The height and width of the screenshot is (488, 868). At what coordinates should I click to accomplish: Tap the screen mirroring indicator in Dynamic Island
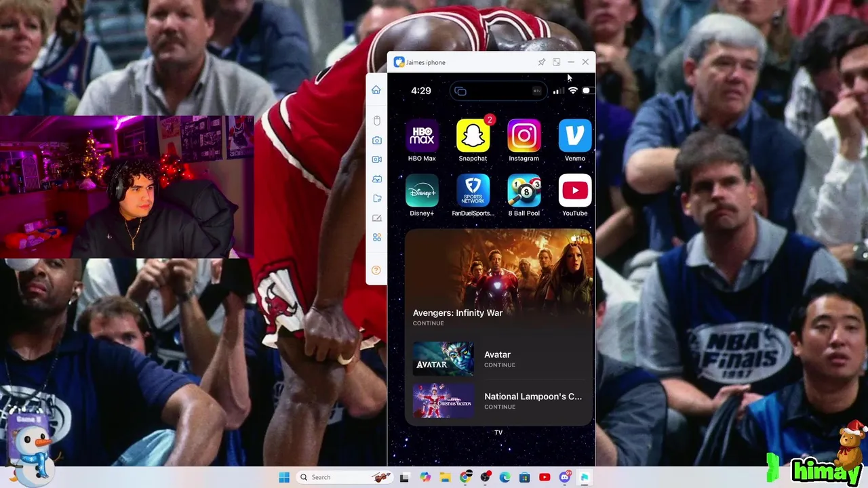pos(460,91)
